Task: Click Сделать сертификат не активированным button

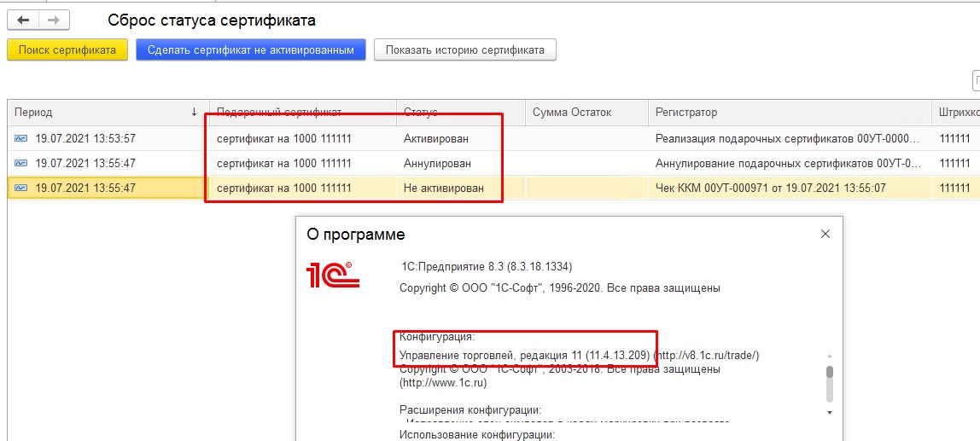Action: coord(251,50)
